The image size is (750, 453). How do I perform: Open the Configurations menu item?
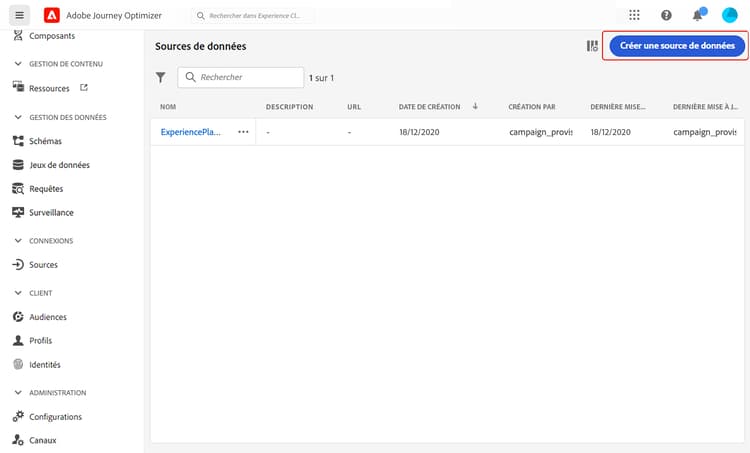click(55, 417)
